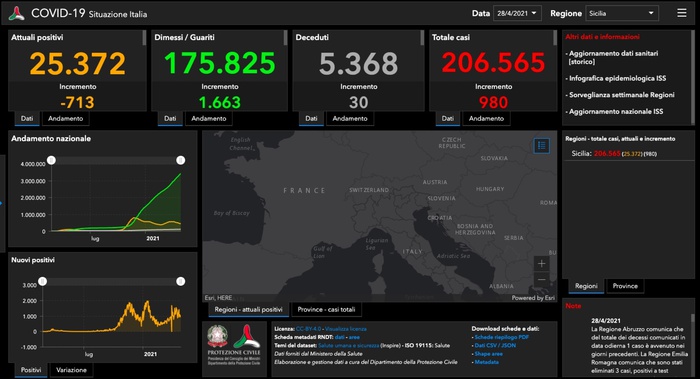Switch the map to Province - casi totali

click(x=326, y=309)
